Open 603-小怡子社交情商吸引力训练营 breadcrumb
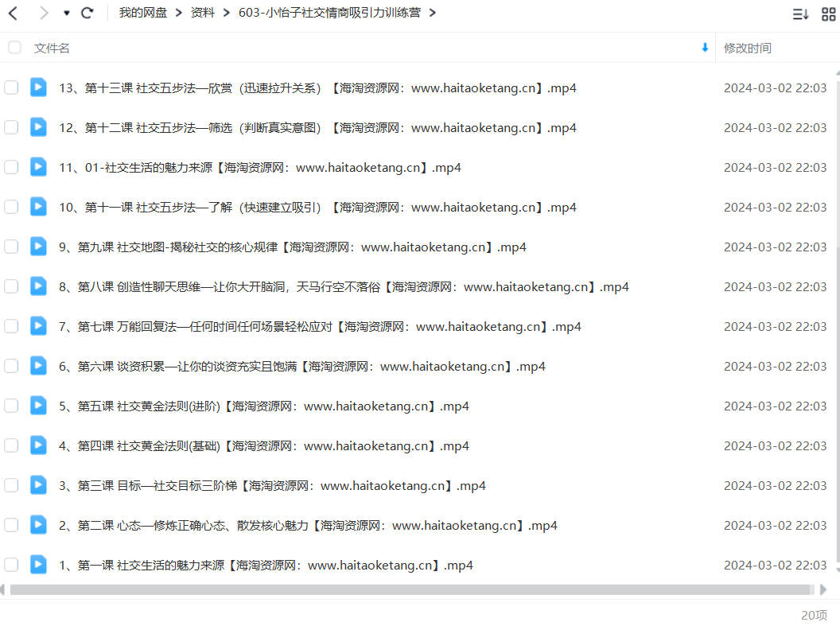The image size is (840, 626). [x=329, y=12]
